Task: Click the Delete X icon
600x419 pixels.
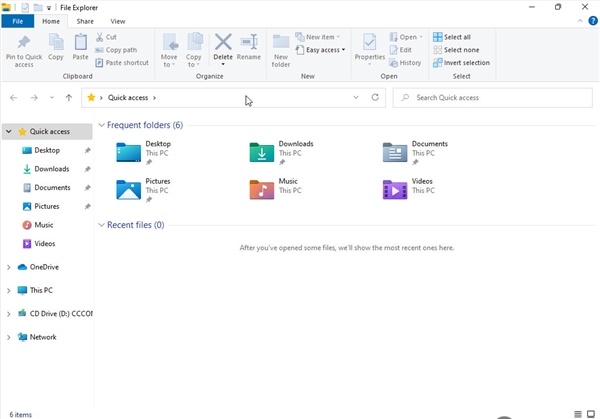Action: (x=223, y=42)
